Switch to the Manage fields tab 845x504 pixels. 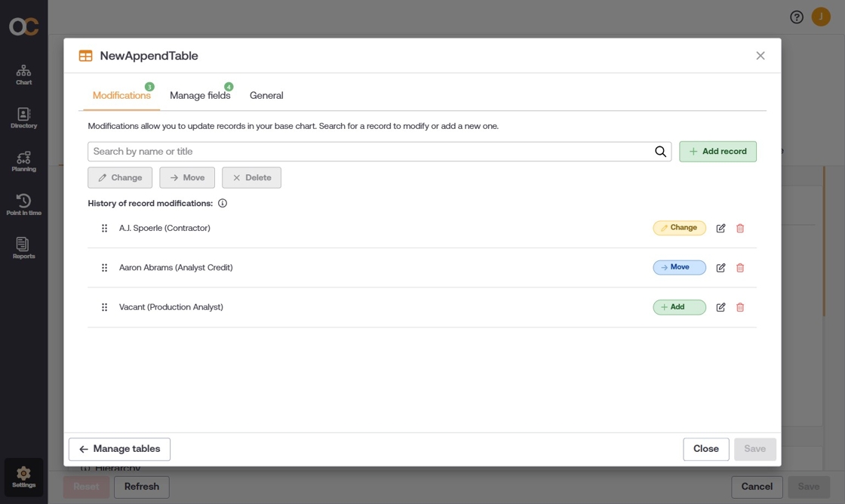[200, 95]
